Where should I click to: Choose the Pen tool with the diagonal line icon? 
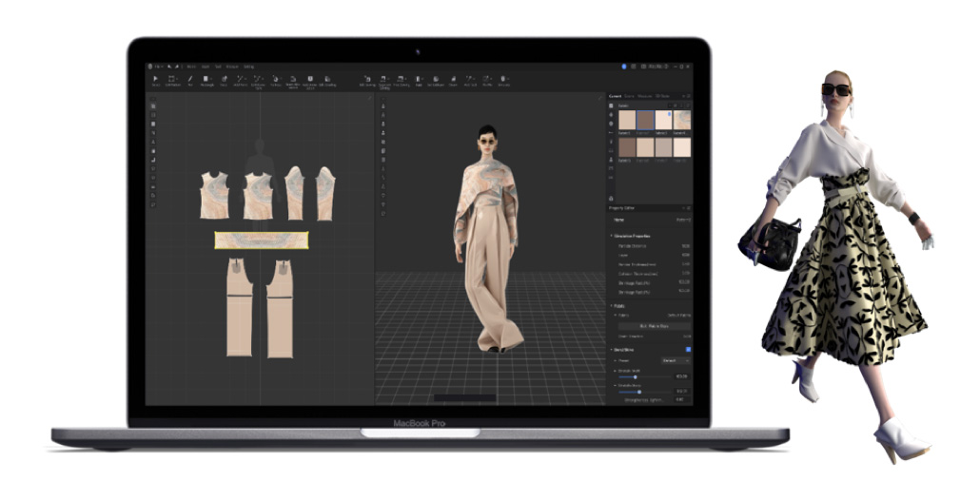click(190, 79)
